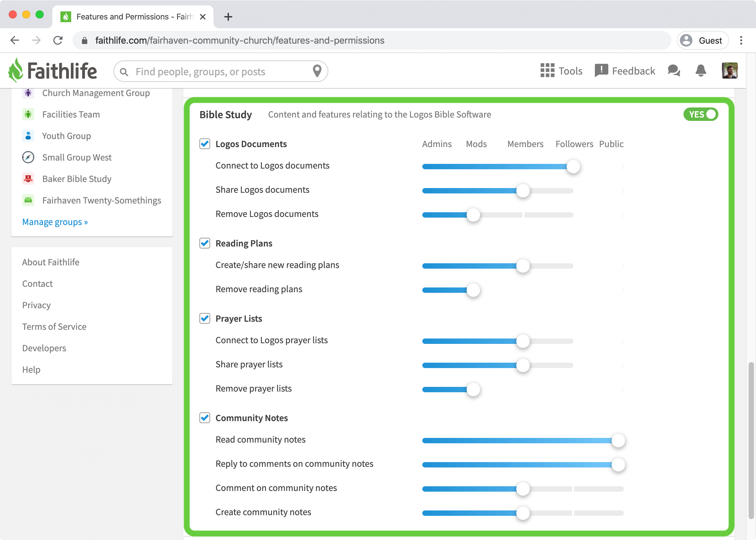Open the Guest profile button
Screen dimensions: 756x540
703,40
